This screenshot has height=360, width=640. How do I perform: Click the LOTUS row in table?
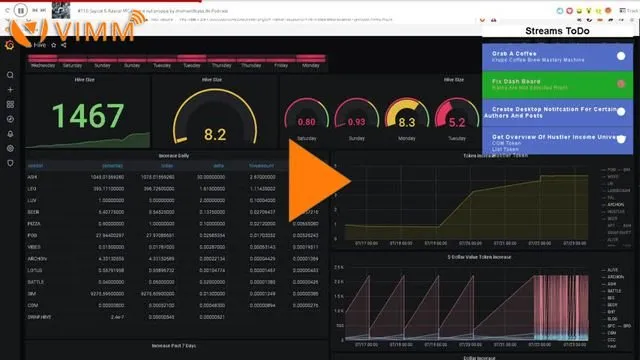coord(177,270)
